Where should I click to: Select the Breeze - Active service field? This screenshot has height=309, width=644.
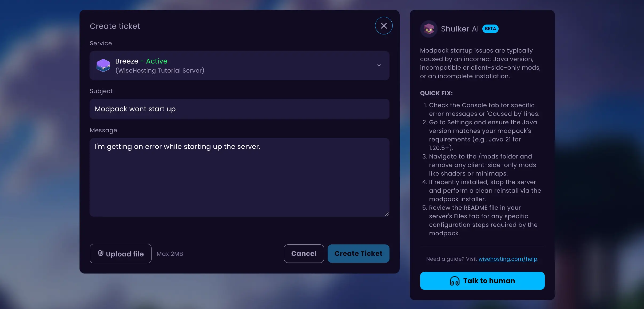coord(239,65)
